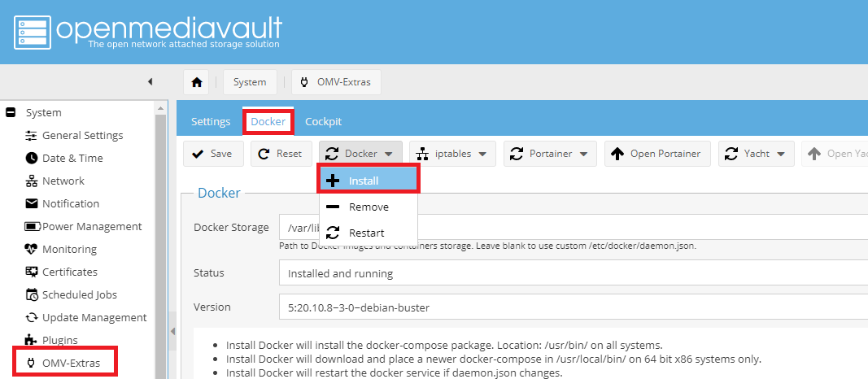
Task: Click the Docker Storage path field
Action: (x=574, y=228)
